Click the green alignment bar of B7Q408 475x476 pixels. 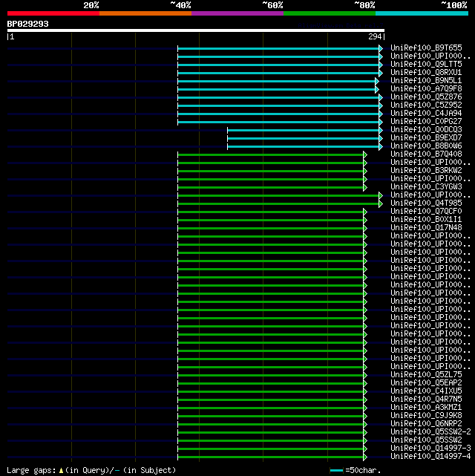coord(271,154)
